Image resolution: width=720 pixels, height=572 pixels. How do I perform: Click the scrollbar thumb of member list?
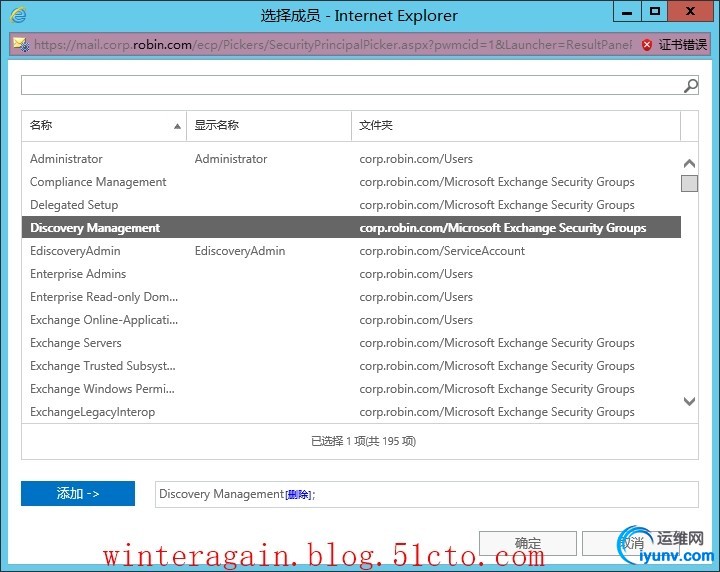[689, 183]
